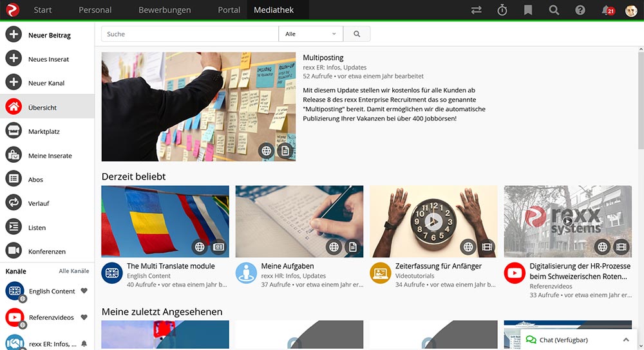This screenshot has width=644, height=350.
Task: Click the Verlauf history icon
Action: click(14, 203)
